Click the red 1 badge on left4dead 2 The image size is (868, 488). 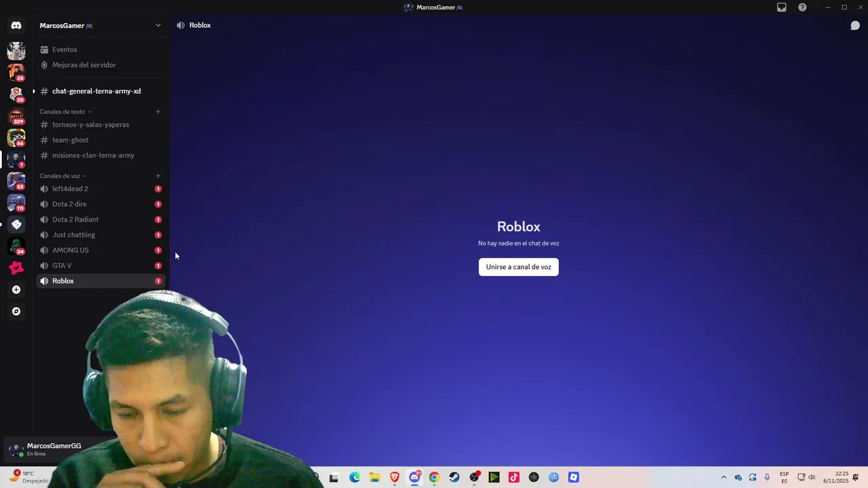click(158, 189)
